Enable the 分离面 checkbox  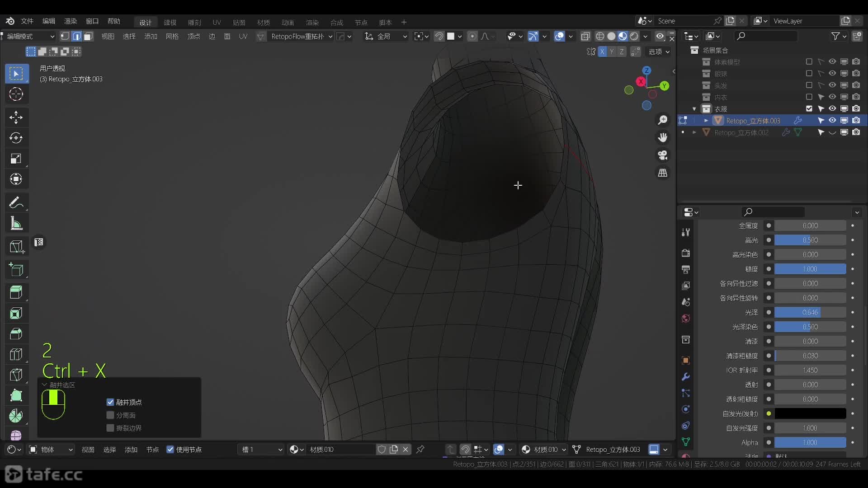110,415
